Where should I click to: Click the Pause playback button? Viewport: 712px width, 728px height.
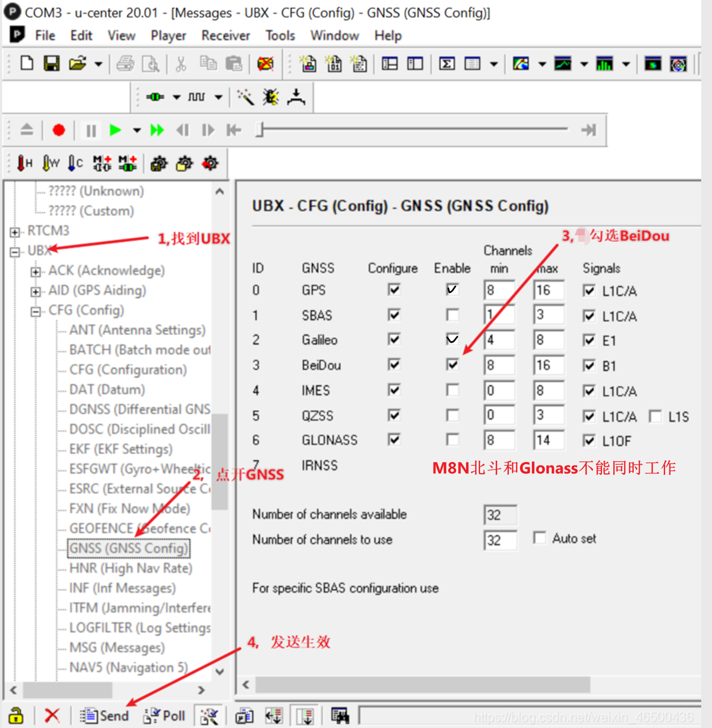coord(91,131)
